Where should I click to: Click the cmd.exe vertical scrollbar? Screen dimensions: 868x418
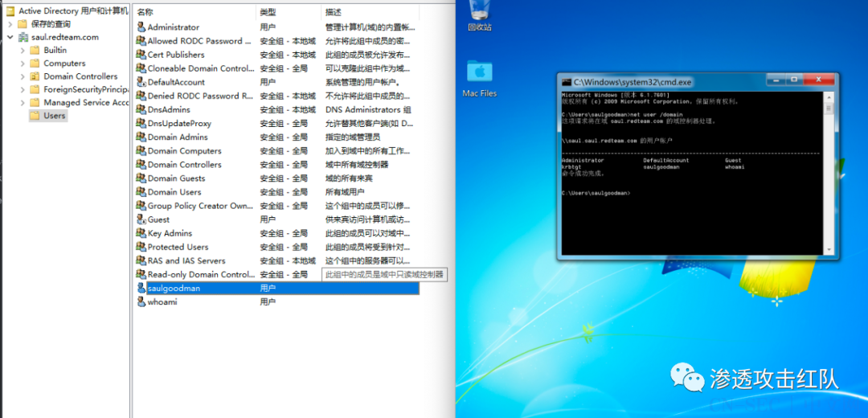pos(829,174)
